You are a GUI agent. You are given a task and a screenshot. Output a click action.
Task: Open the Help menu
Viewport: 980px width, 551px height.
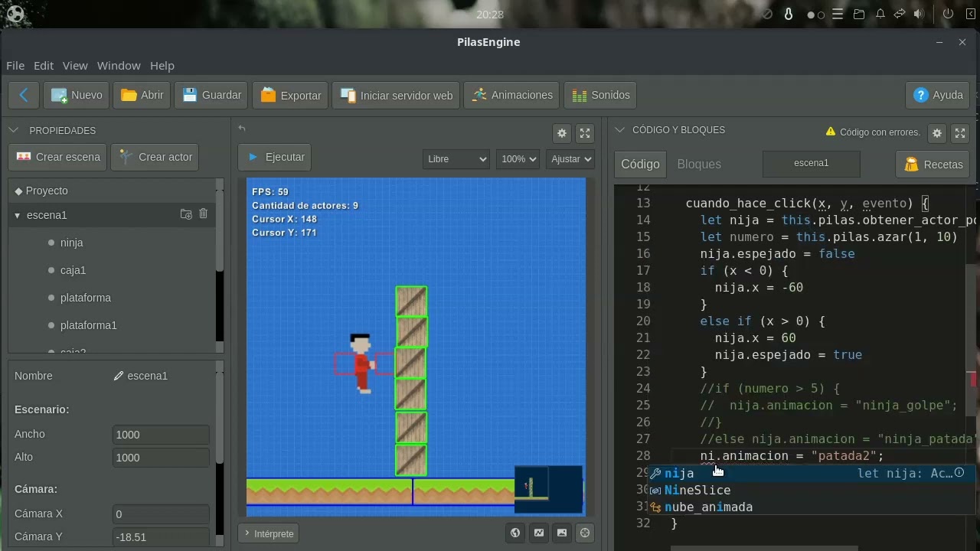[162, 66]
